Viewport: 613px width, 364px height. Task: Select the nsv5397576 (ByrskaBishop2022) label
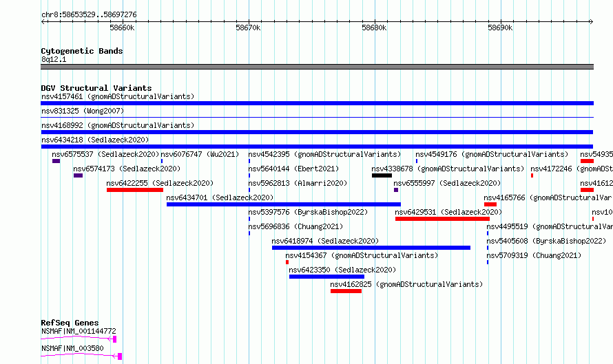coord(308,212)
